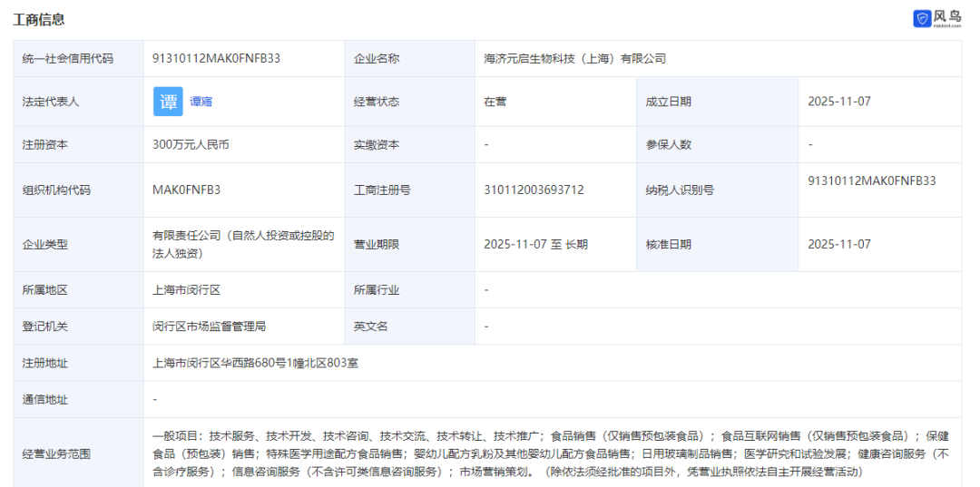980x487 pixels.
Task: Click the 风鸟 shield logo icon
Action: click(922, 18)
